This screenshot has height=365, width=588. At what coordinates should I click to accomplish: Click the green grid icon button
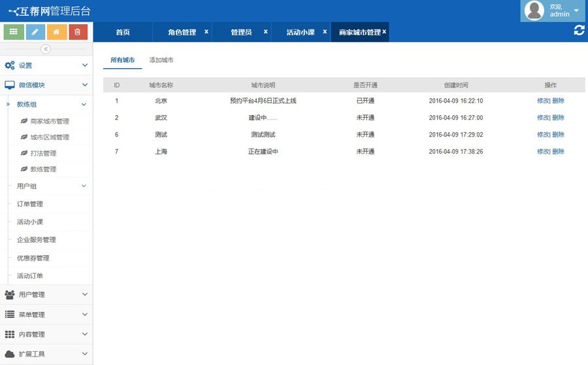tap(14, 32)
